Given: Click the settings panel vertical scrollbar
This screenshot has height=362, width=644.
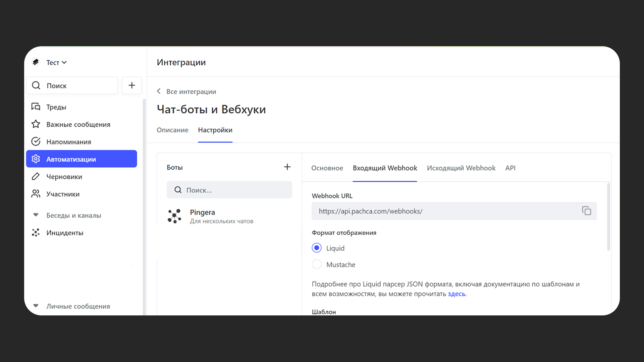Looking at the screenshot, I should (x=608, y=217).
